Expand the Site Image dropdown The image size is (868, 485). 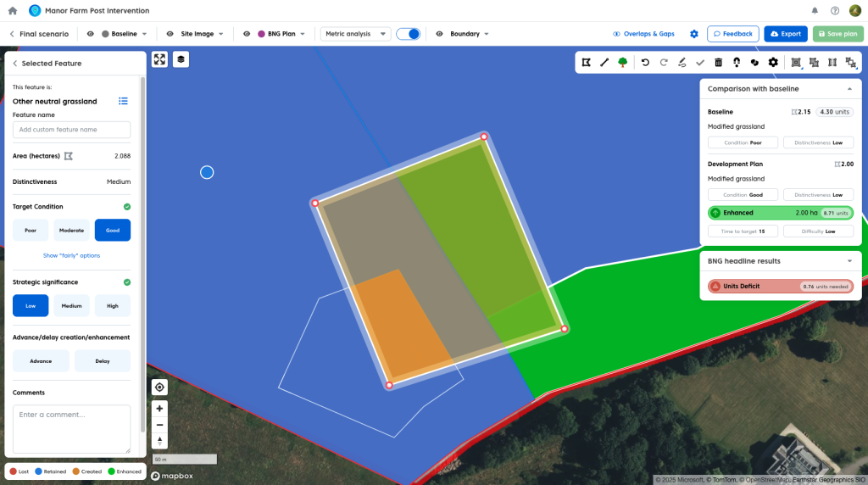(x=202, y=34)
